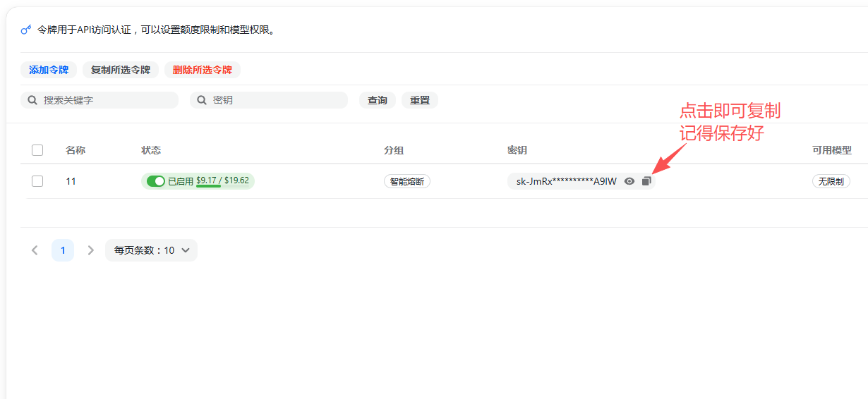Viewport: 868px width, 399px height.
Task: Click the magnifier icon in 密钥 field
Action: 202,100
